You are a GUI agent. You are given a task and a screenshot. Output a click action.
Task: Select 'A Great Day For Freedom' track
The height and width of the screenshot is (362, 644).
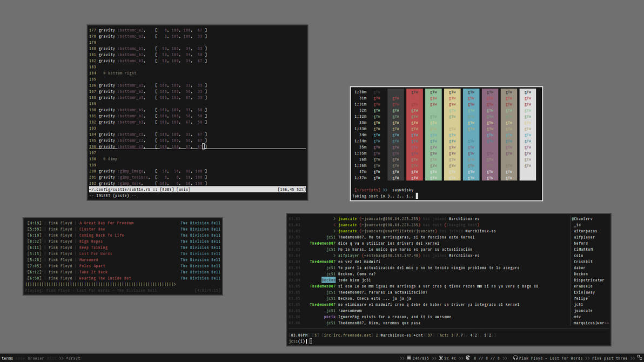106,223
